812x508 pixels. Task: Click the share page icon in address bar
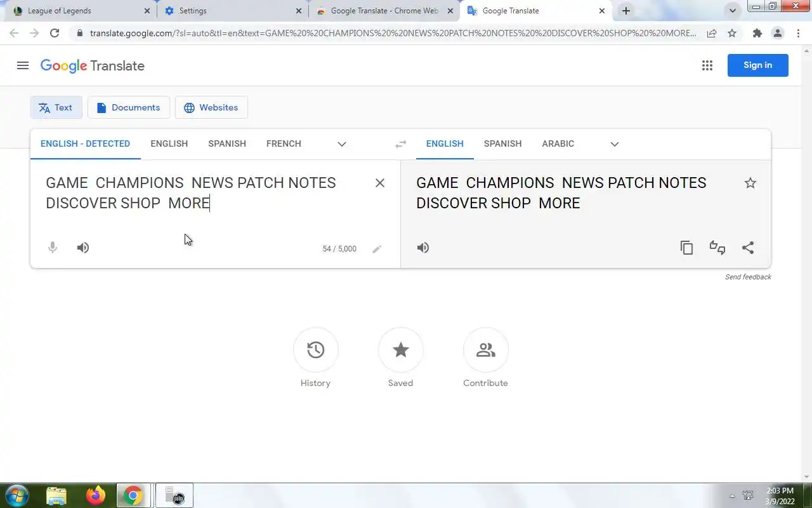point(712,33)
